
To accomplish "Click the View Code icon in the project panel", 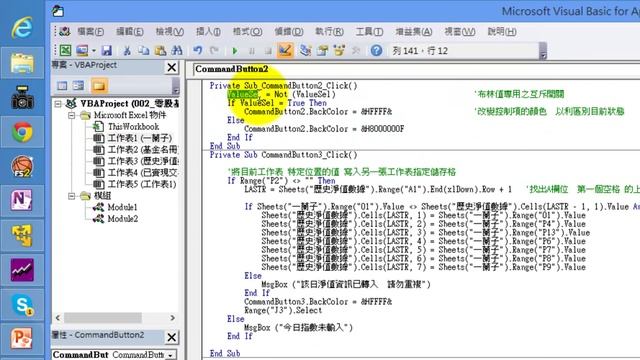I will pos(62,86).
